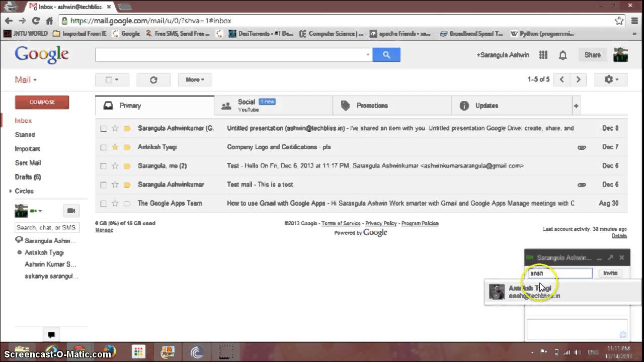Click +Sarangula Ashwin profile link

point(503,55)
